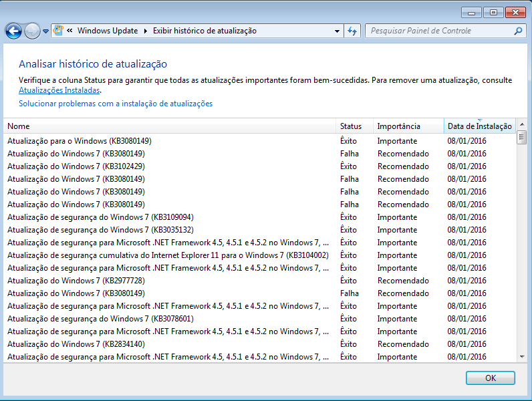Image resolution: width=532 pixels, height=401 pixels.
Task: Sort by the Status column header
Action: click(354, 126)
